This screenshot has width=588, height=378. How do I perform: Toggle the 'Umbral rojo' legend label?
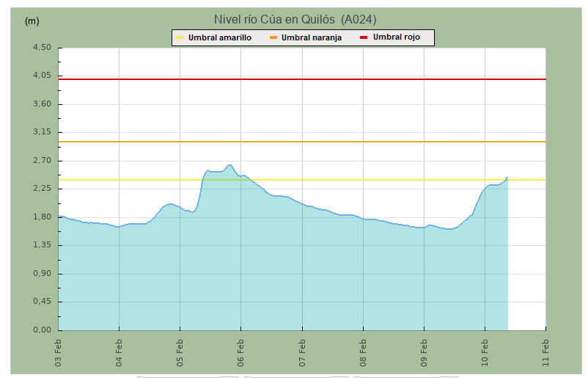point(397,37)
